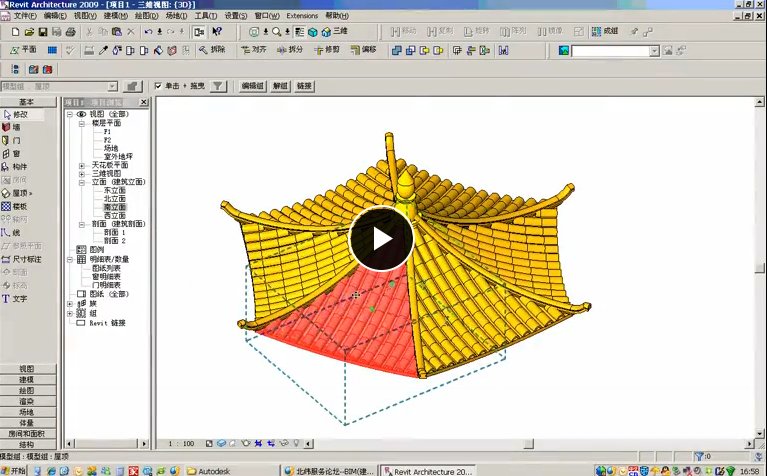Image resolution: width=767 pixels, height=476 pixels.
Task: Open the F1 floor plan
Action: [x=107, y=132]
